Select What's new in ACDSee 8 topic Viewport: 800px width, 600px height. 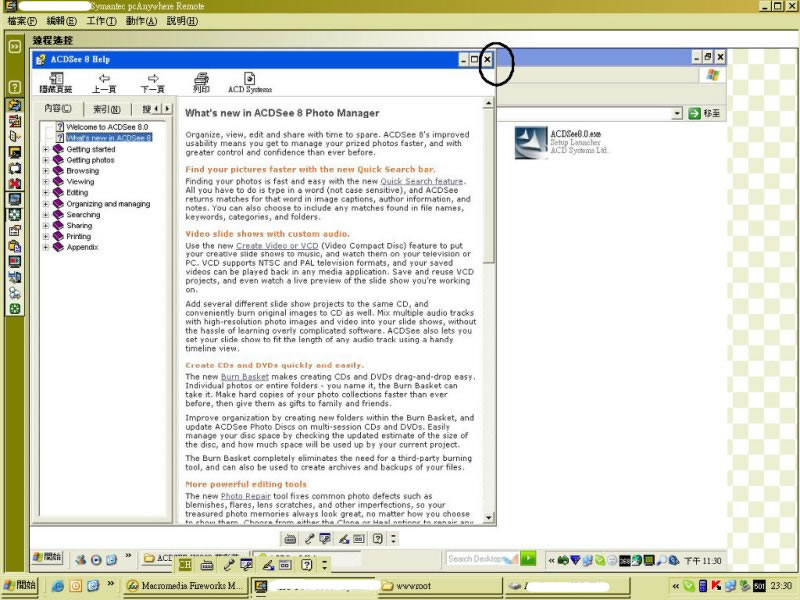(109, 138)
